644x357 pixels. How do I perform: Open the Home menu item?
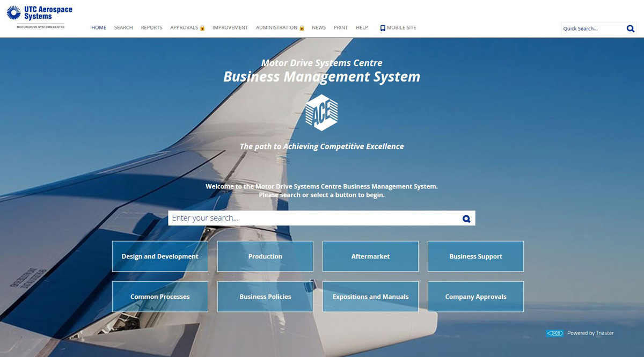(x=99, y=27)
